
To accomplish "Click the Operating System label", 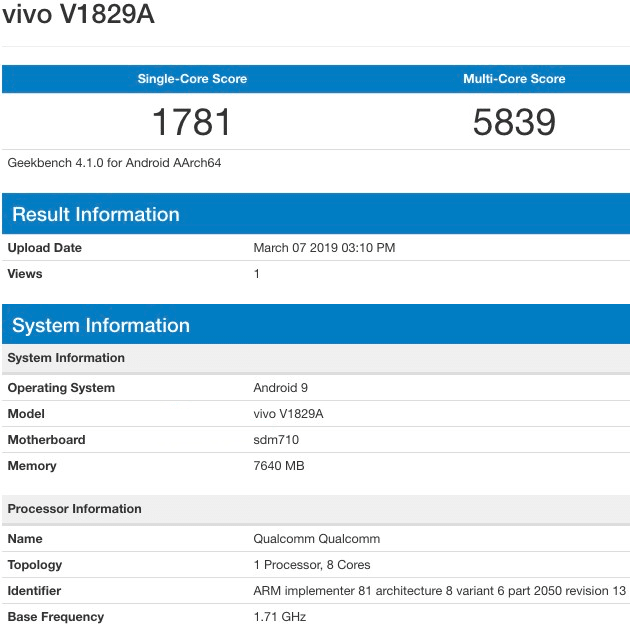I will point(61,388).
